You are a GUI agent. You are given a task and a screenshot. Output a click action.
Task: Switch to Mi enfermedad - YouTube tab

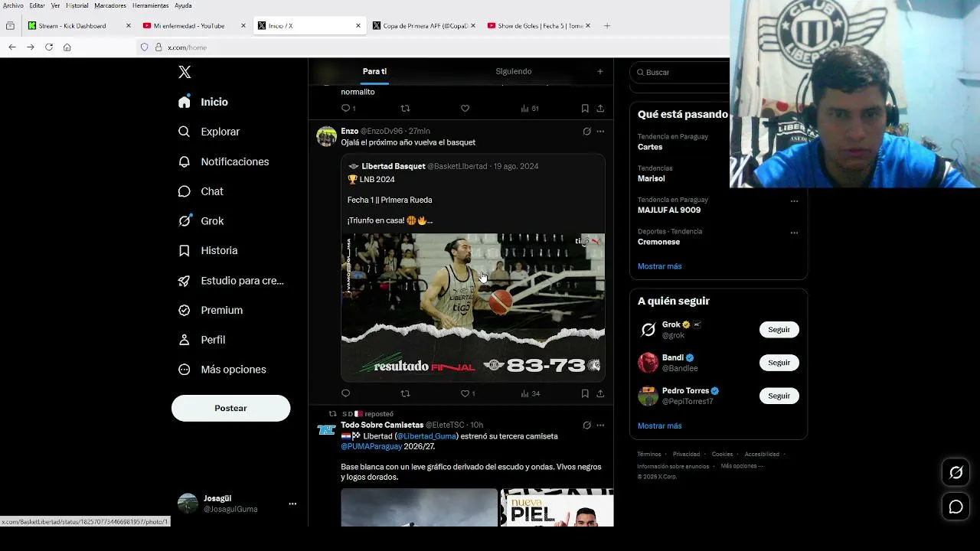pos(194,26)
